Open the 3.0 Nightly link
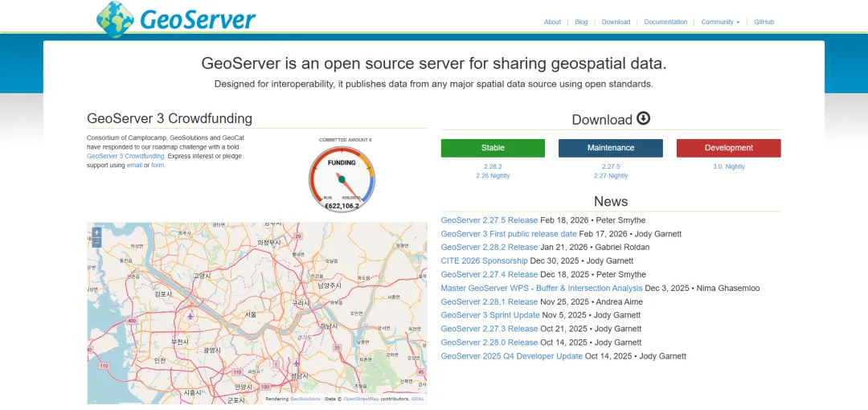The width and height of the screenshot is (868, 410). 728,166
